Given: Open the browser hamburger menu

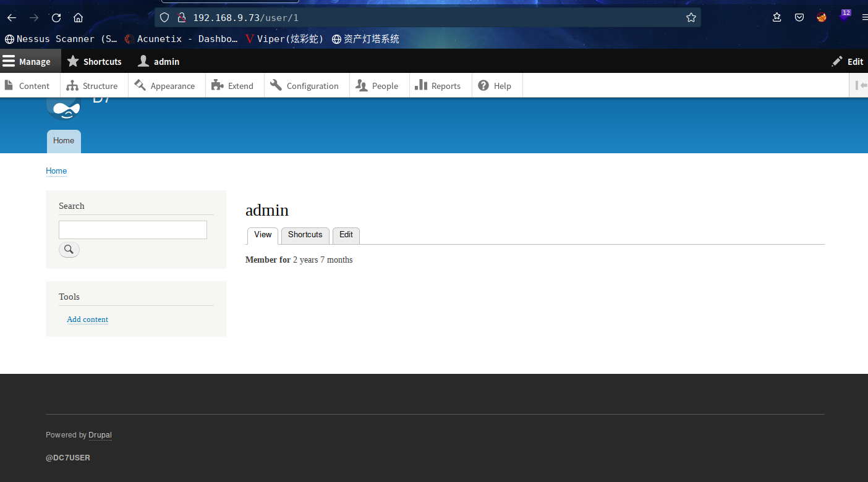Looking at the screenshot, I should coord(864,18).
